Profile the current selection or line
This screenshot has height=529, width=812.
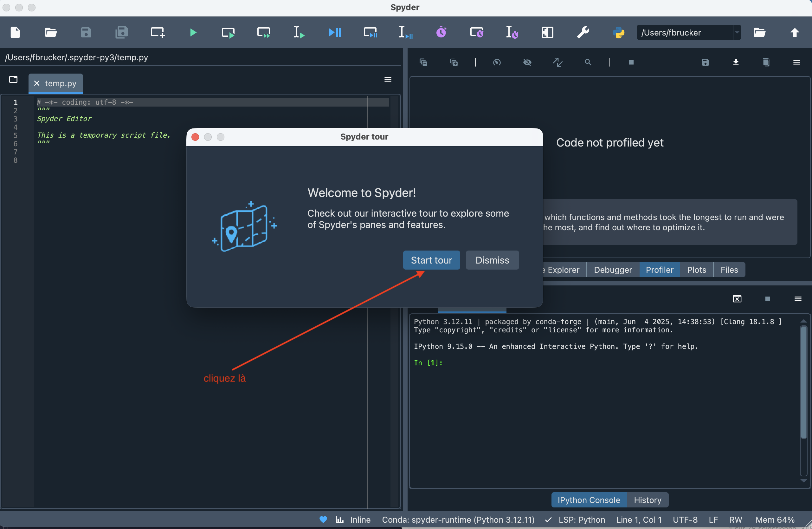(512, 32)
